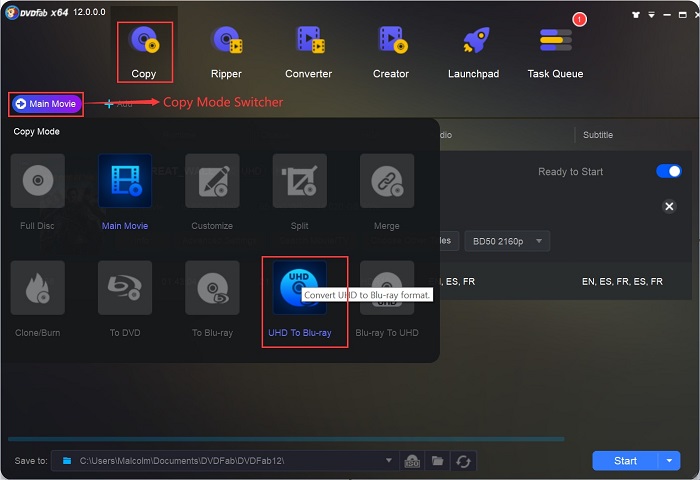Viewport: 700px width, 480px height.
Task: Click the Main Movie mode switcher button
Action: tap(46, 104)
